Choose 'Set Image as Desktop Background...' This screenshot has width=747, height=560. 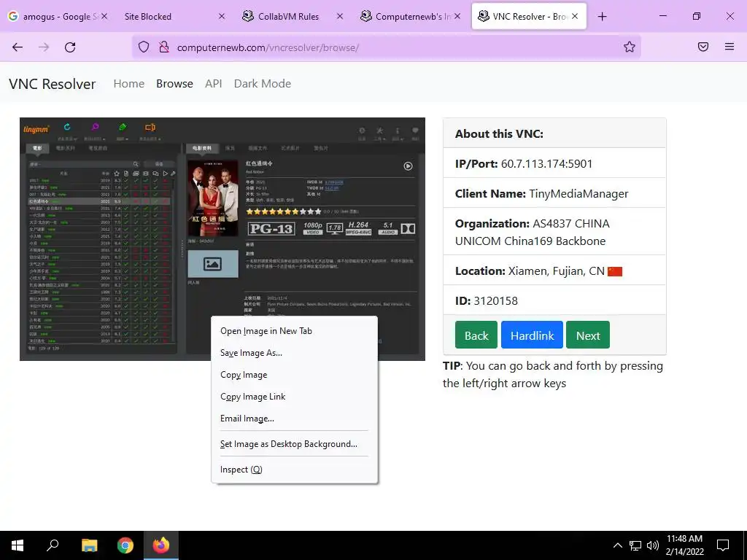tap(295, 444)
